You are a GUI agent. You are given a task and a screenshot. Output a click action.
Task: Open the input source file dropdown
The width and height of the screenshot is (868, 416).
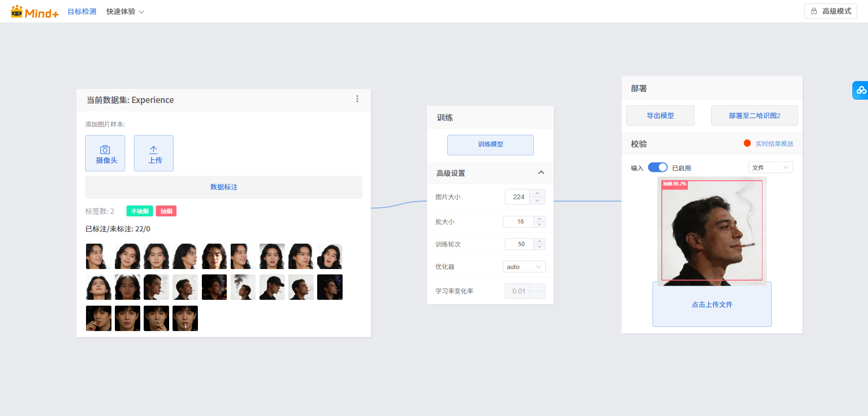tap(770, 167)
